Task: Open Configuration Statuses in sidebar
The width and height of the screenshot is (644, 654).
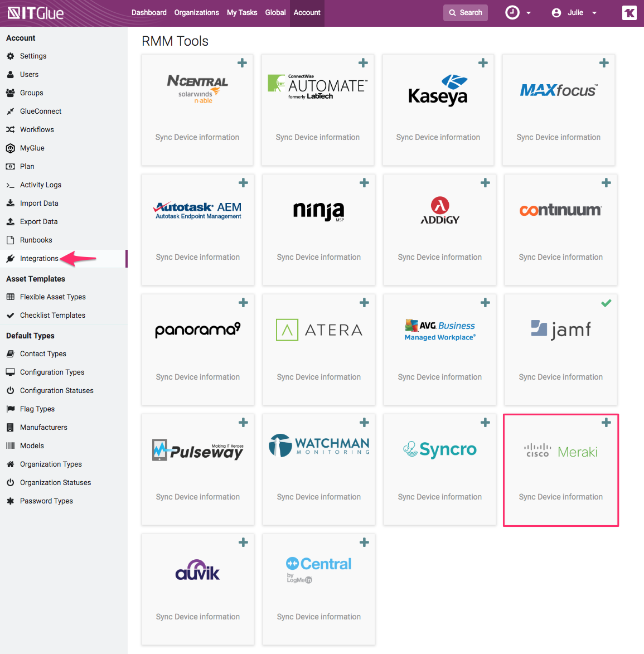Action: 57,390
